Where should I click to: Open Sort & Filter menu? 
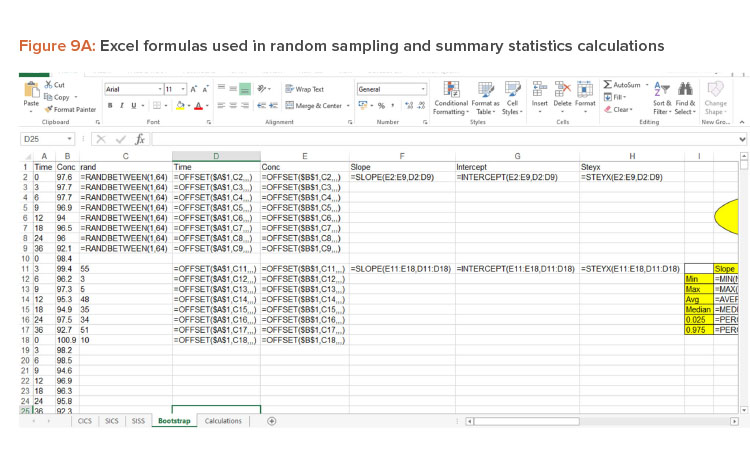coord(662,99)
